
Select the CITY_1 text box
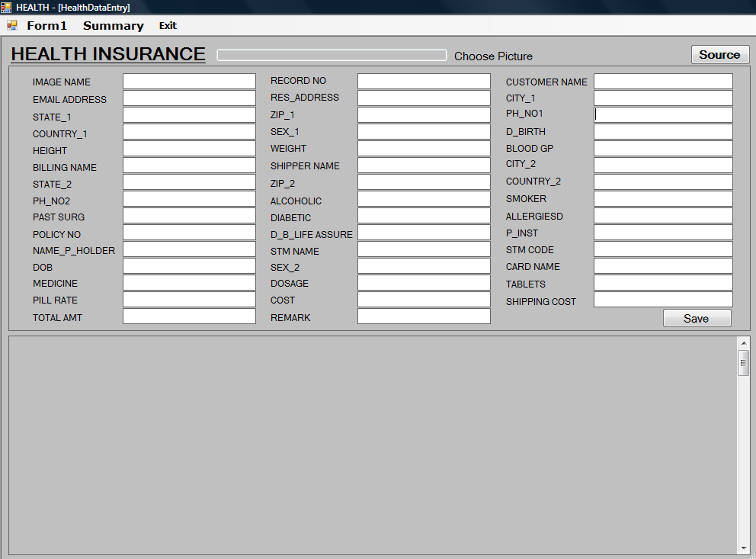pos(663,98)
